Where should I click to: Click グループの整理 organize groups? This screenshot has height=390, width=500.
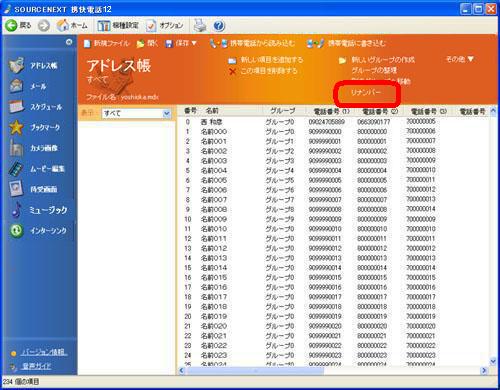tap(374, 70)
